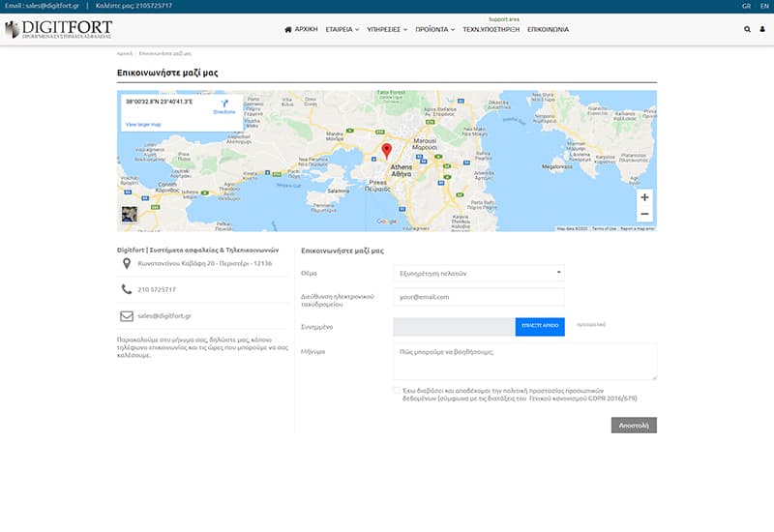Click the home icon beside ΑΡΧΙΚΗ
The image size is (774, 532).
point(288,30)
